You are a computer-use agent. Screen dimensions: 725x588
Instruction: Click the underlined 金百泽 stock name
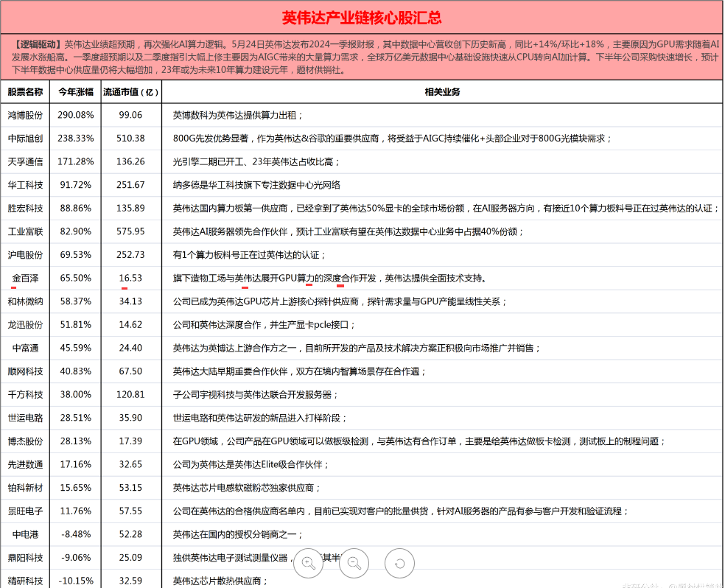[25, 279]
